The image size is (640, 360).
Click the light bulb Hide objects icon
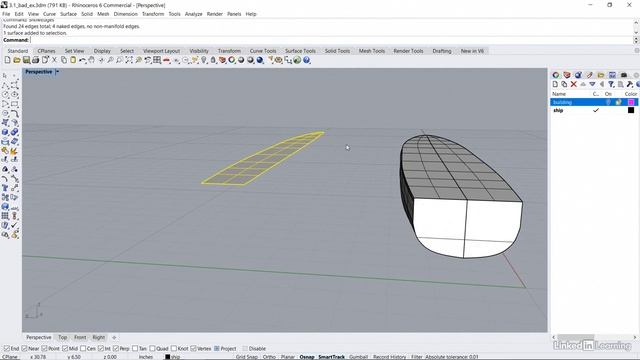pyautogui.click(x=204, y=60)
